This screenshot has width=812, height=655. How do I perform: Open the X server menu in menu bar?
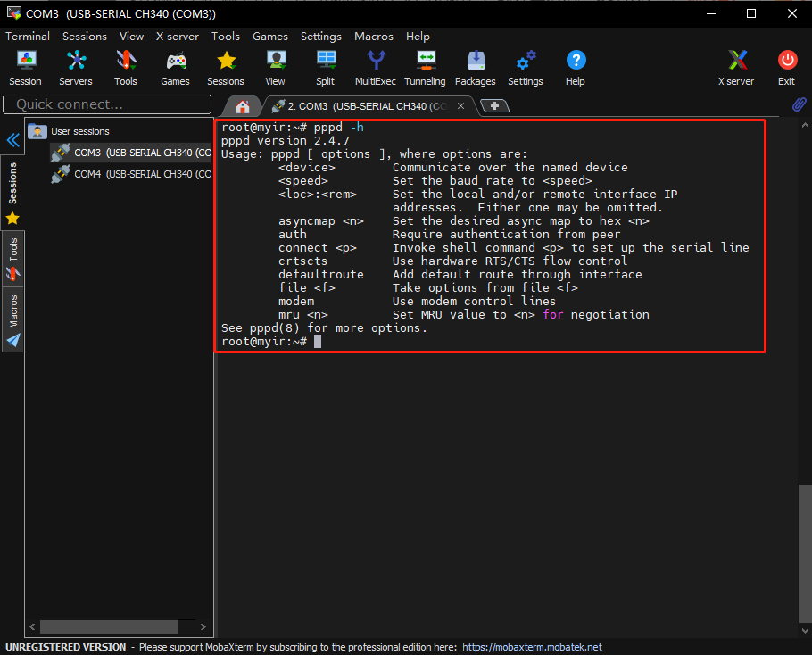[178, 37]
